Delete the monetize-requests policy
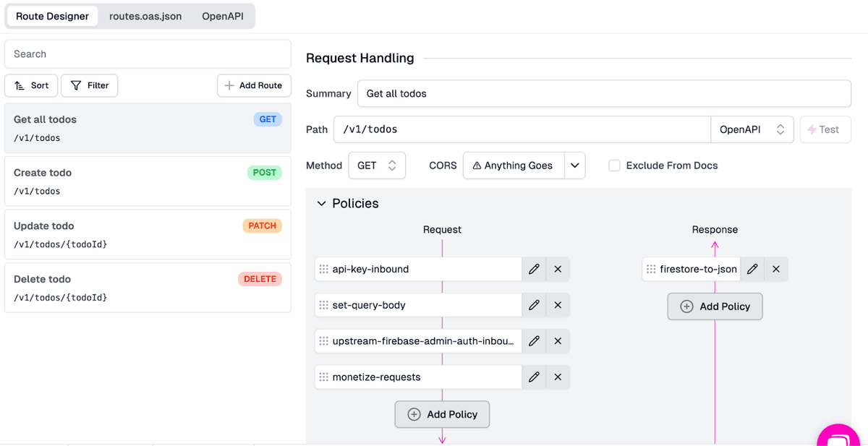Image resolution: width=868 pixels, height=446 pixels. [x=558, y=377]
